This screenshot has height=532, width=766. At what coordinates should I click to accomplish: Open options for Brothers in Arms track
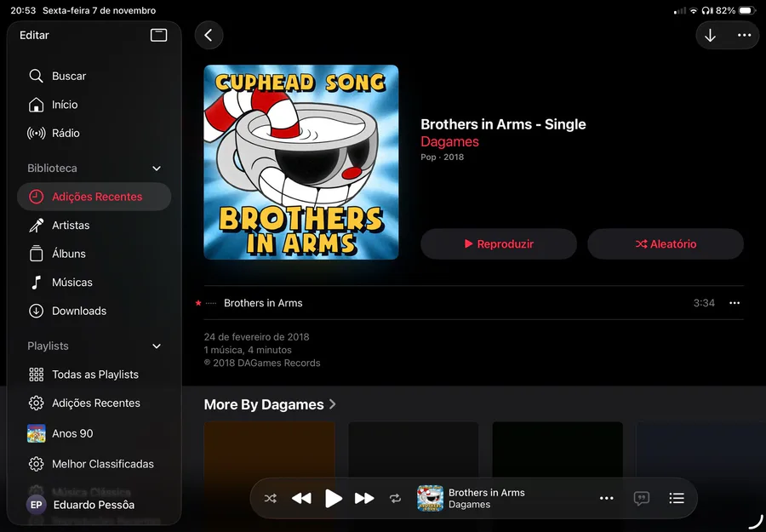(x=735, y=303)
